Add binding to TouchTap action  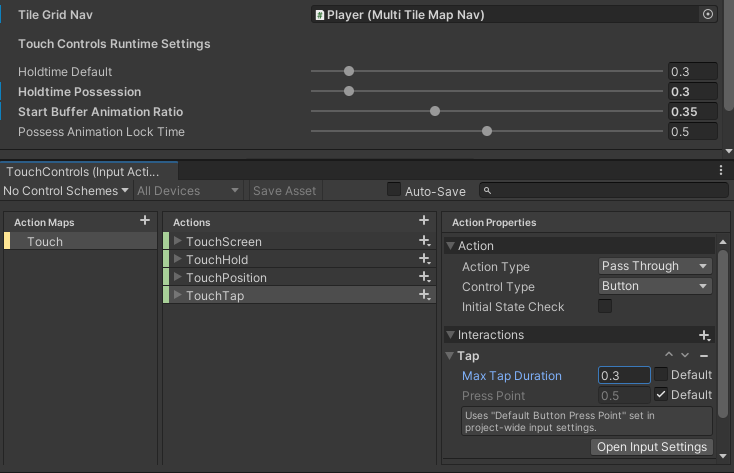click(425, 295)
